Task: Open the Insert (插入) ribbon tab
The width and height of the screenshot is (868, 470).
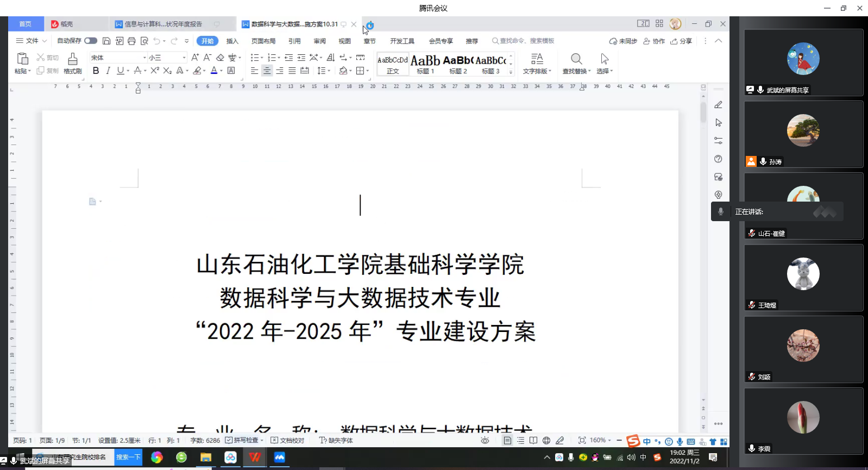Action: click(x=232, y=41)
